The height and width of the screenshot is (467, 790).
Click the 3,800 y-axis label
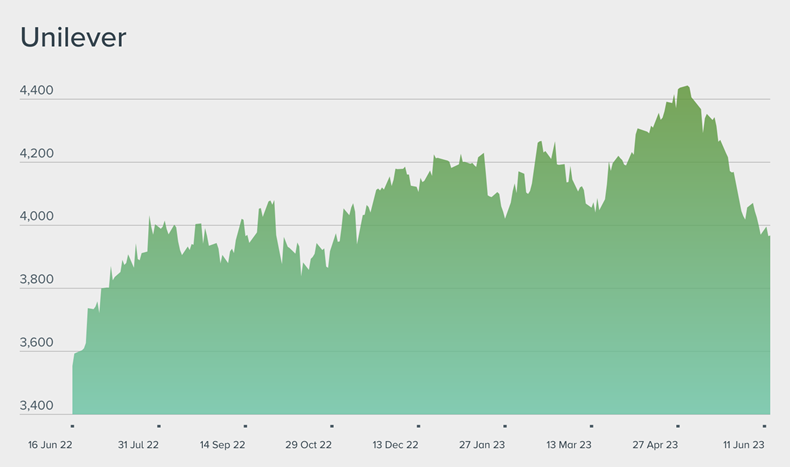pyautogui.click(x=37, y=280)
